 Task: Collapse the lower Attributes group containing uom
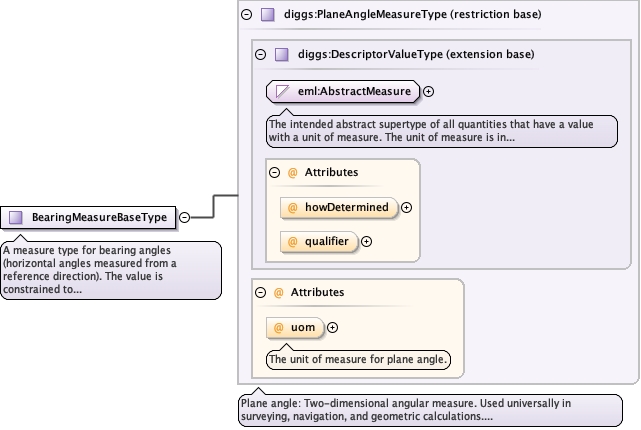tap(261, 292)
